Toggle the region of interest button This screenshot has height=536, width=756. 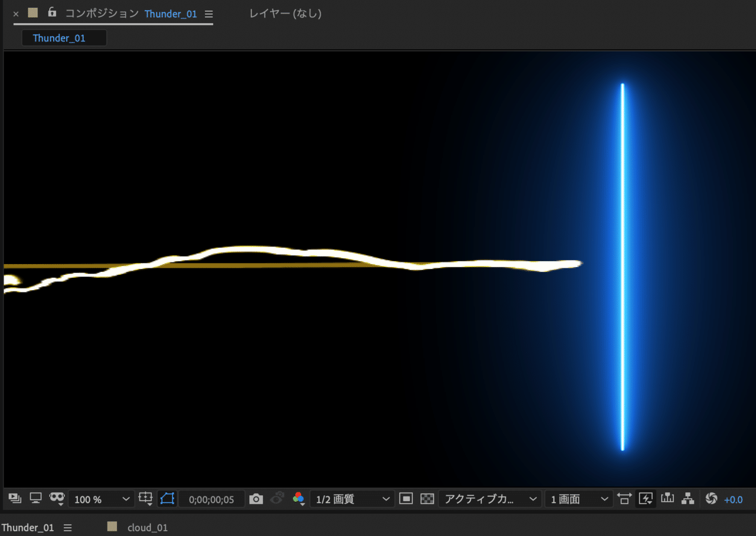(x=406, y=499)
